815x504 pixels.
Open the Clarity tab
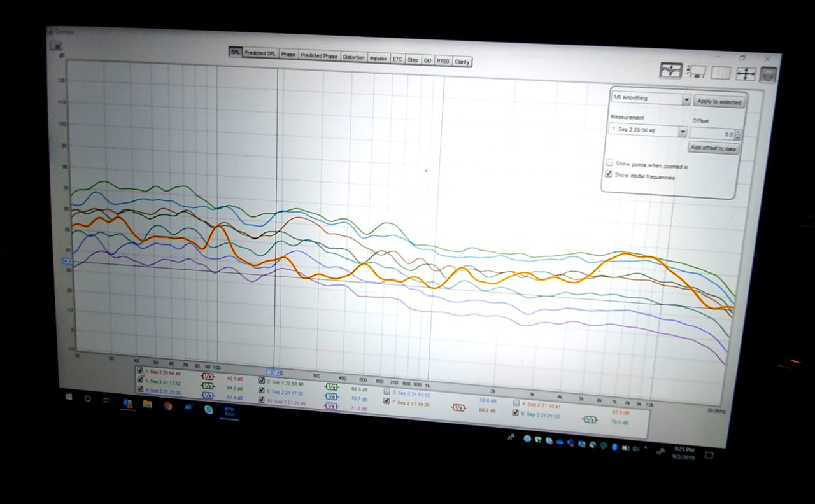pyautogui.click(x=462, y=62)
